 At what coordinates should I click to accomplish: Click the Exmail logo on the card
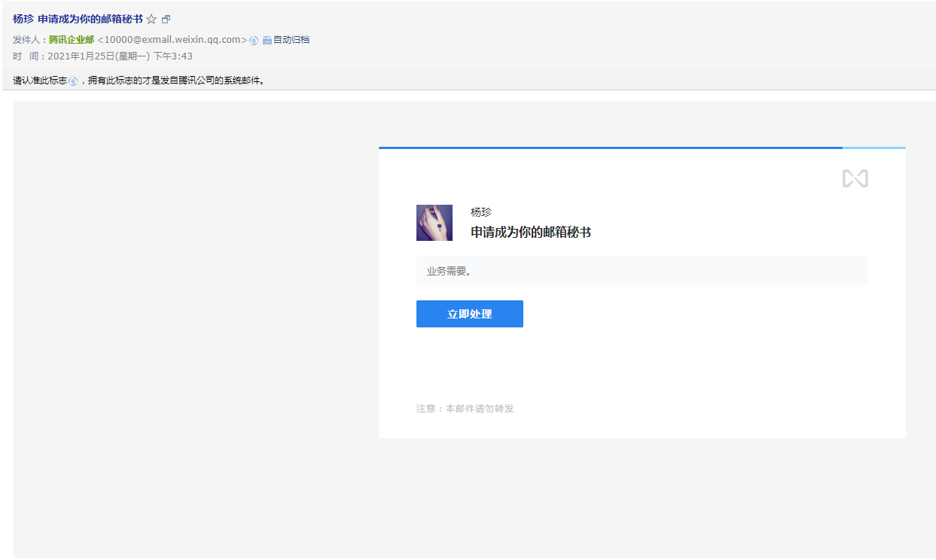(855, 178)
